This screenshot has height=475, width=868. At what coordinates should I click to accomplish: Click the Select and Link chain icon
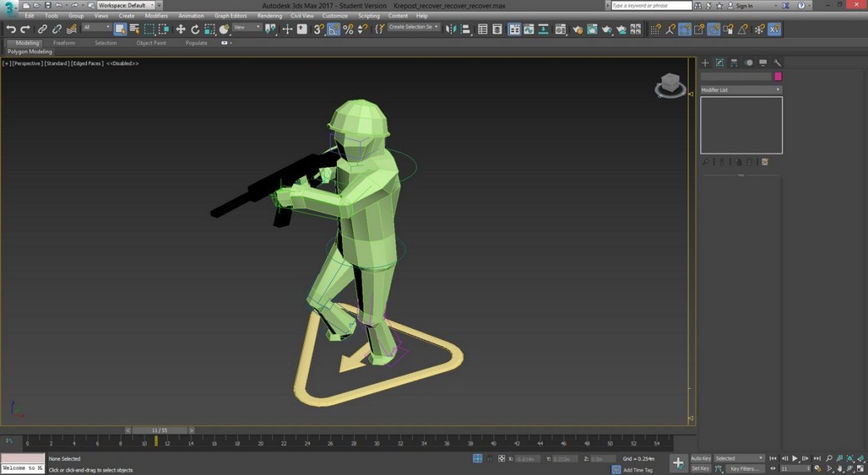click(x=43, y=29)
